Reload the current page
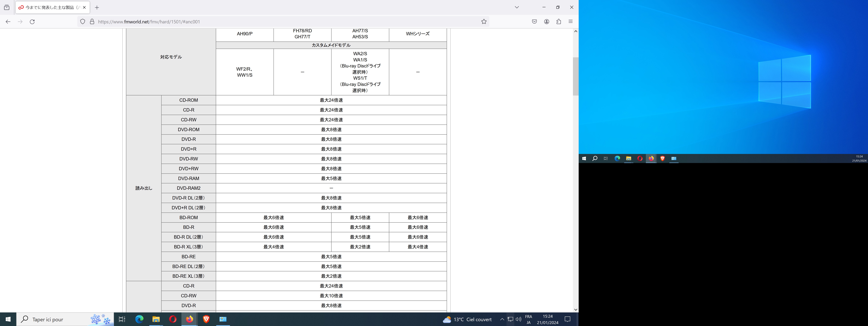Image resolution: width=868 pixels, height=326 pixels. click(x=32, y=22)
